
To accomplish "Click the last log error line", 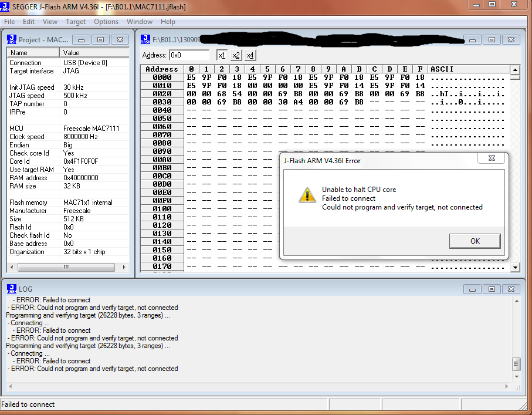I will click(93, 369).
